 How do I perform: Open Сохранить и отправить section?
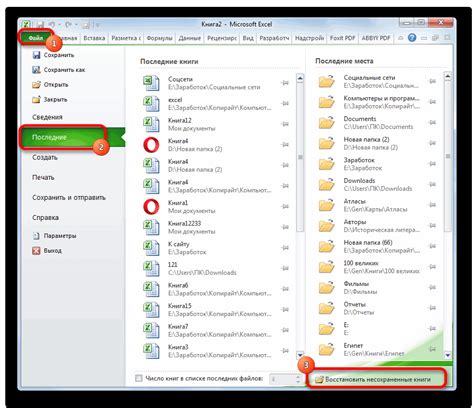(69, 197)
